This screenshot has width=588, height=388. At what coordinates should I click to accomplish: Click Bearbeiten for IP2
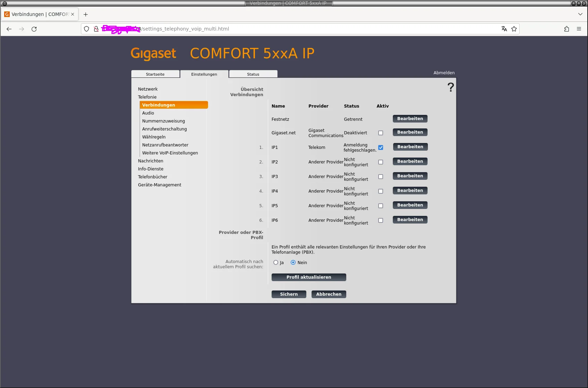point(410,161)
